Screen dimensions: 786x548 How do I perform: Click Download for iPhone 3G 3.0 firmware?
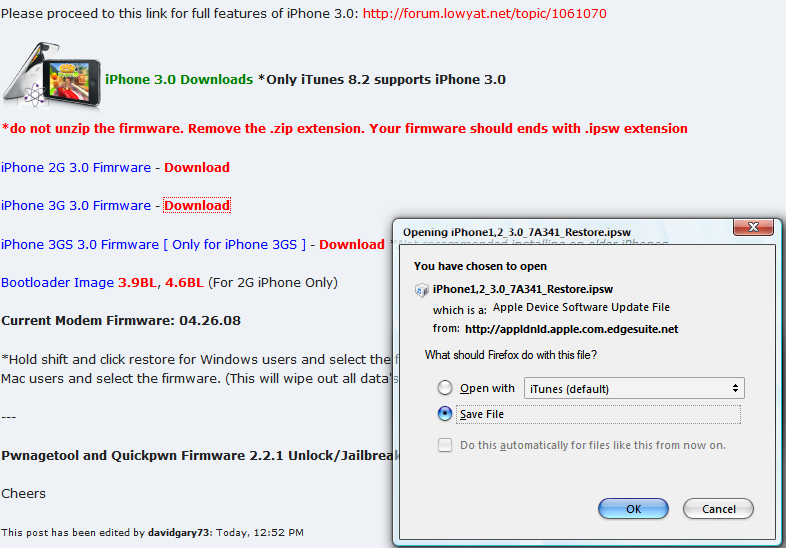[197, 205]
